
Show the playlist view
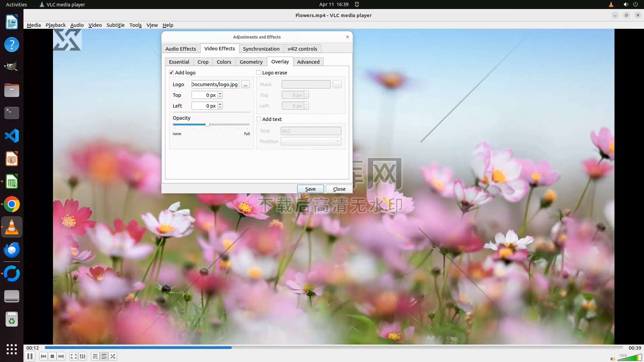point(95,356)
